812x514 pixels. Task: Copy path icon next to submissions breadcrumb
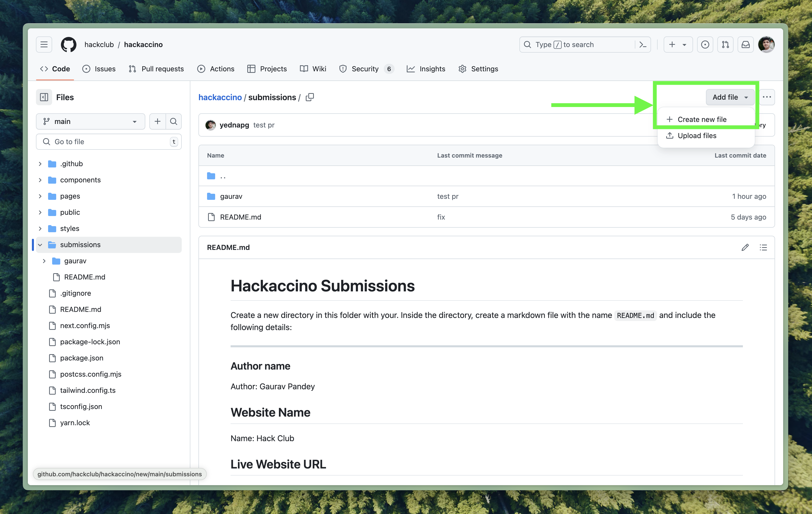click(310, 97)
